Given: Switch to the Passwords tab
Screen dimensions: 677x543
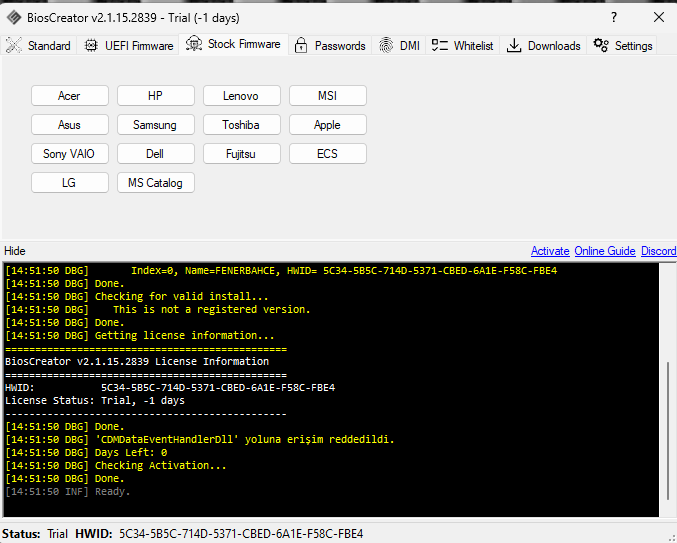Looking at the screenshot, I should pos(339,46).
